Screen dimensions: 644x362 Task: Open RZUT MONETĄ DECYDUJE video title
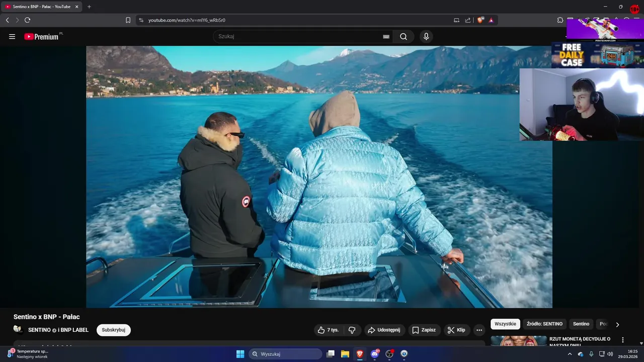click(x=580, y=342)
